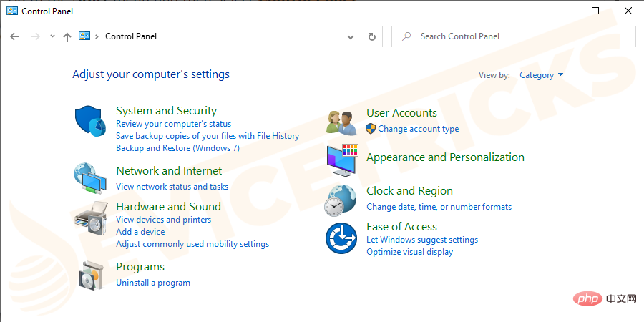Open Clock and Region heading

[x=409, y=191]
